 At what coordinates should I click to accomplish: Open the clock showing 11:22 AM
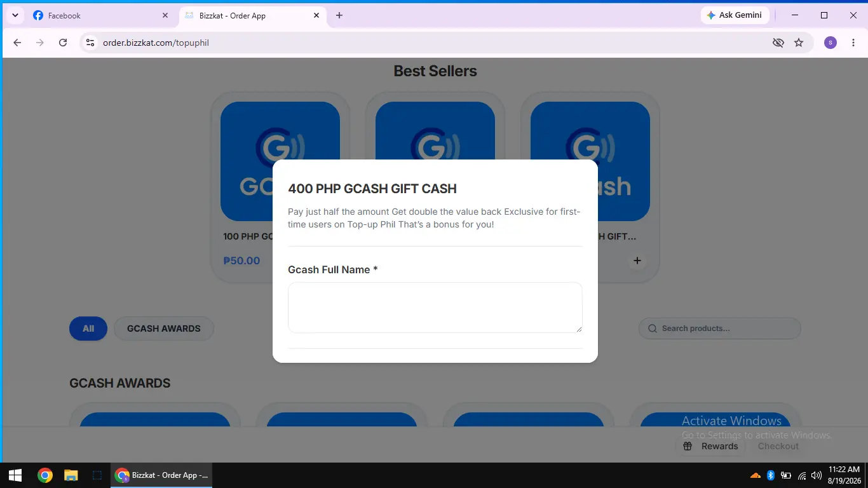click(x=844, y=475)
